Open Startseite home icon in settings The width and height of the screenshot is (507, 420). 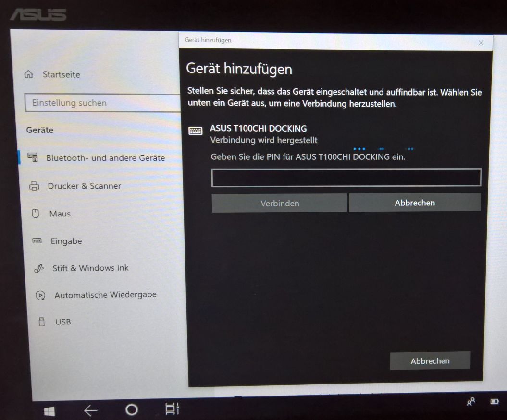[29, 74]
